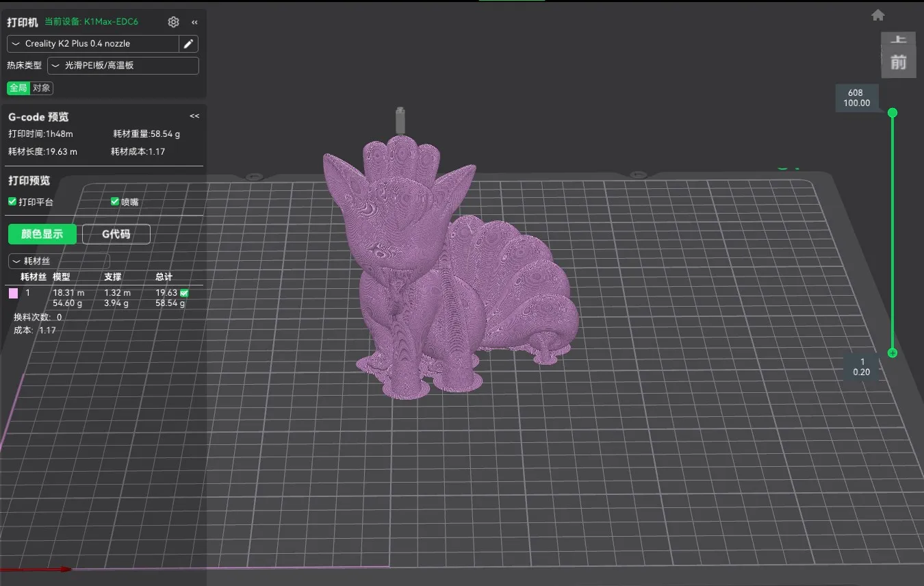Click the 耗材重量:58.54 g text
Image resolution: width=924 pixels, height=586 pixels.
click(146, 134)
